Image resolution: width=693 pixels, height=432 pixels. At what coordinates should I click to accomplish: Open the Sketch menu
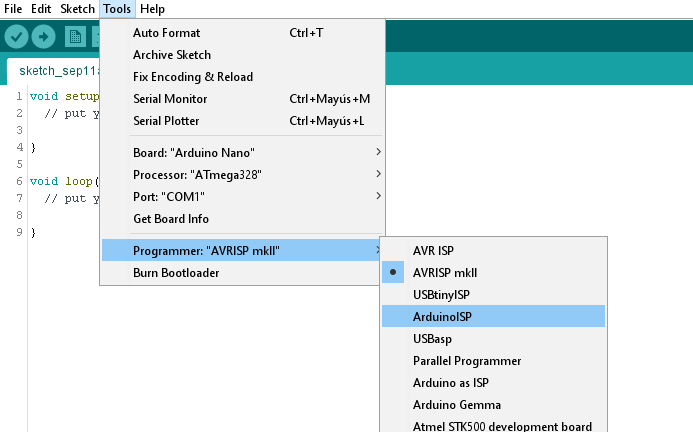click(77, 9)
